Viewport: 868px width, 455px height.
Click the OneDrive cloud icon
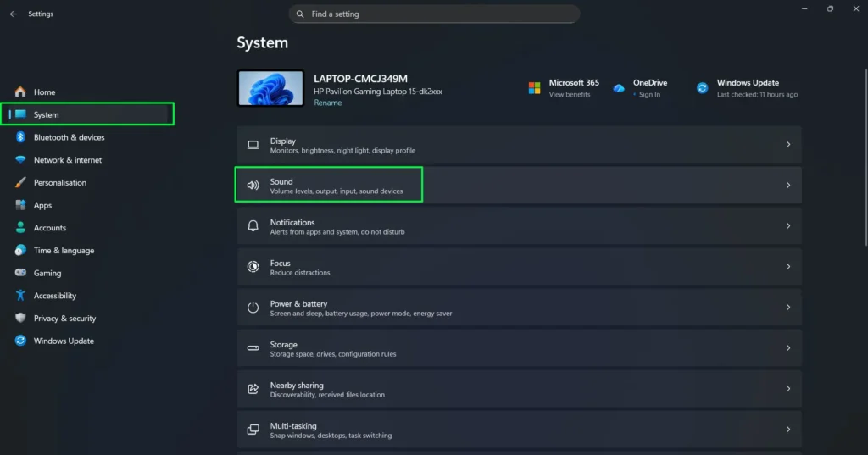coord(619,88)
